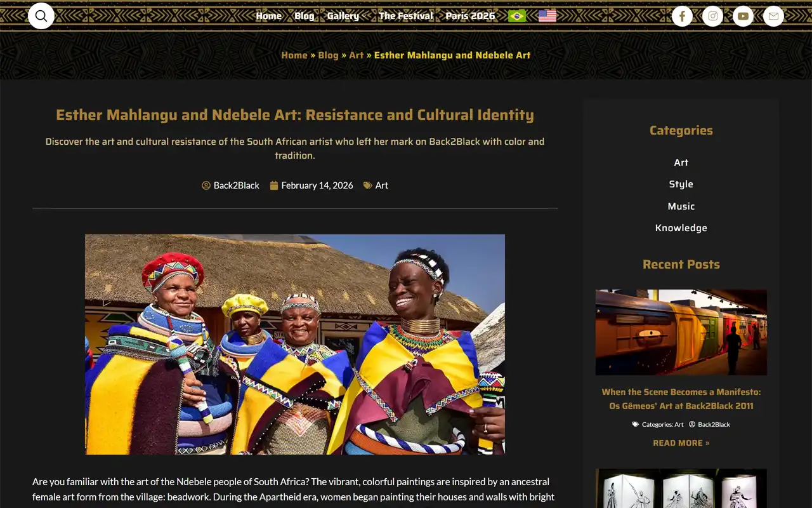Open the search magnifier icon
Screen dimensions: 812x508
[41, 16]
